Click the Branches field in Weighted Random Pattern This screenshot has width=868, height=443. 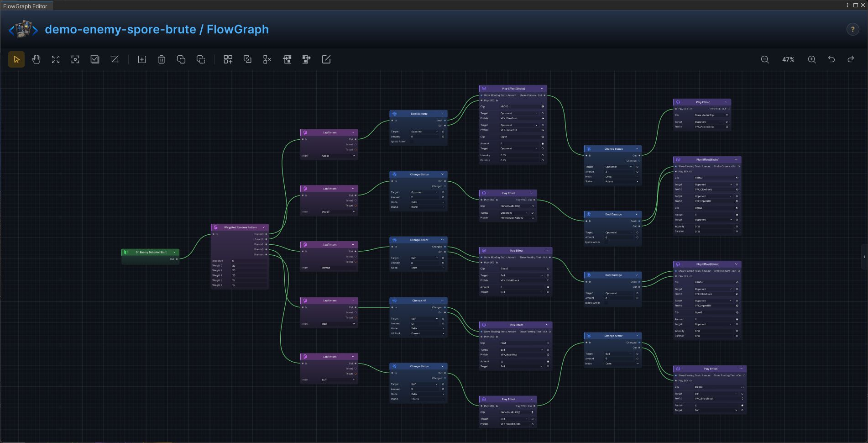click(x=249, y=261)
